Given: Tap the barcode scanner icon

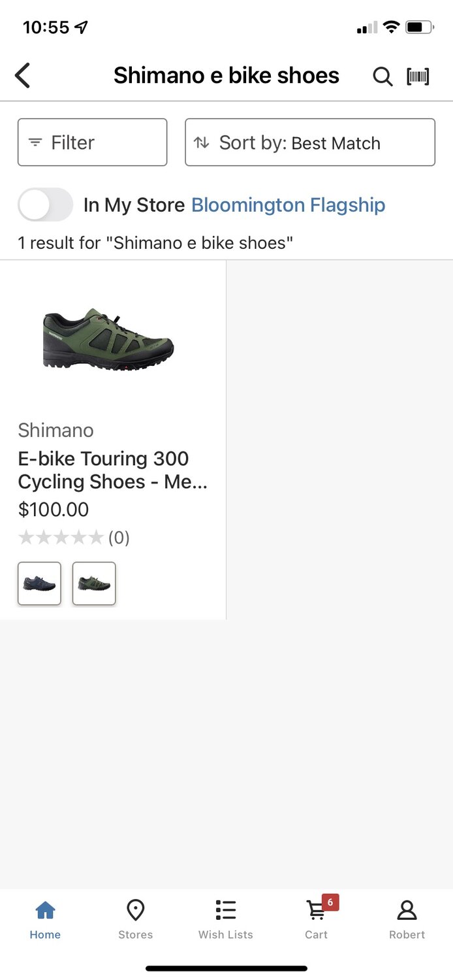Looking at the screenshot, I should tap(418, 76).
